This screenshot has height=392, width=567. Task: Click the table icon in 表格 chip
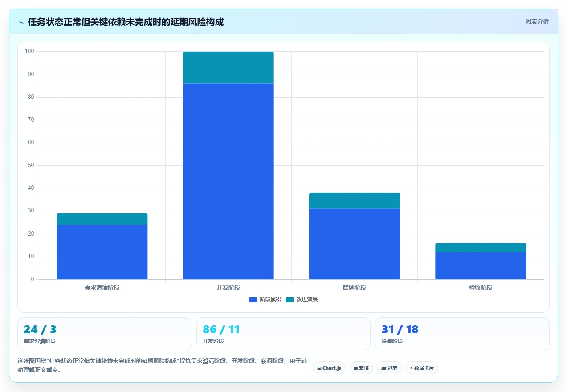(x=356, y=368)
